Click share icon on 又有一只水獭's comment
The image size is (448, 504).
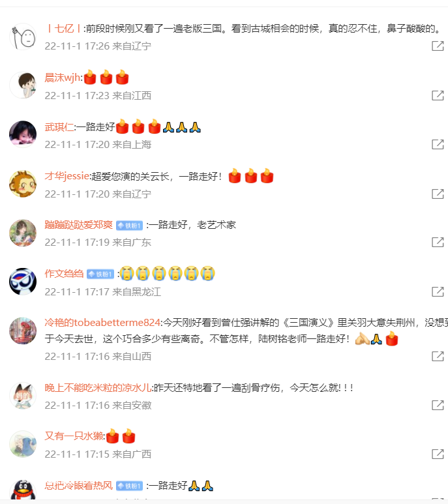click(438, 454)
